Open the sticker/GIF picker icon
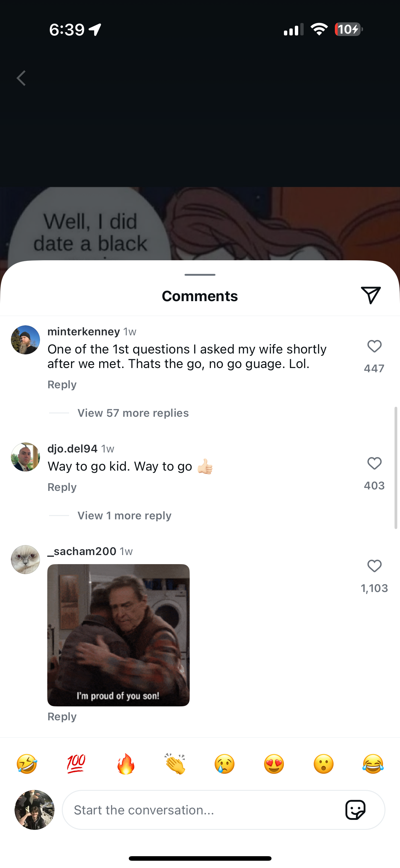Screen dimensions: 400x868 355,810
